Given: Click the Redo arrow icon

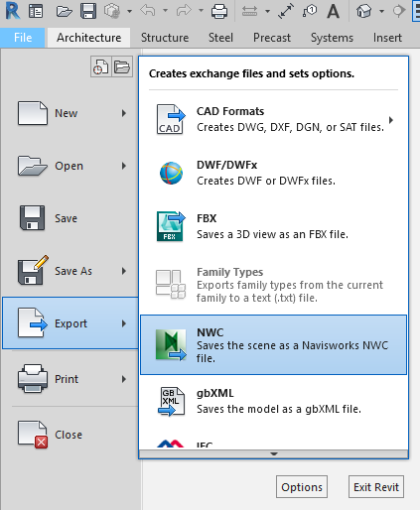Looking at the screenshot, I should (184, 11).
